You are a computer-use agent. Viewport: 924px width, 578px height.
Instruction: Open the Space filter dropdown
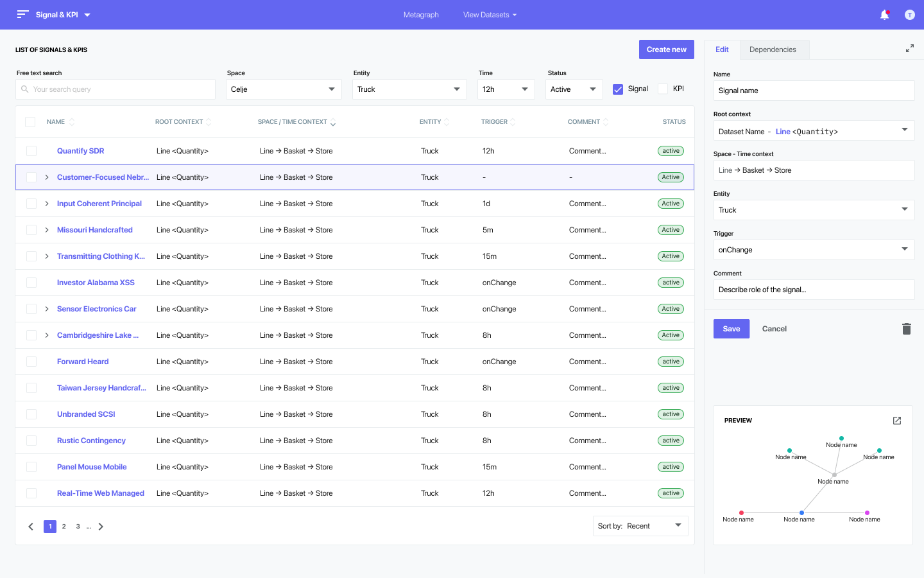pos(283,89)
